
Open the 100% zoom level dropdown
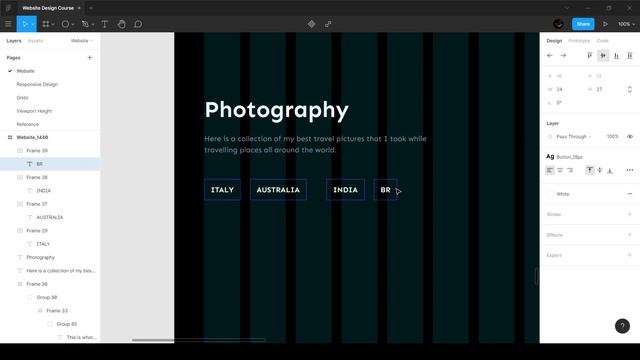pyautogui.click(x=626, y=24)
